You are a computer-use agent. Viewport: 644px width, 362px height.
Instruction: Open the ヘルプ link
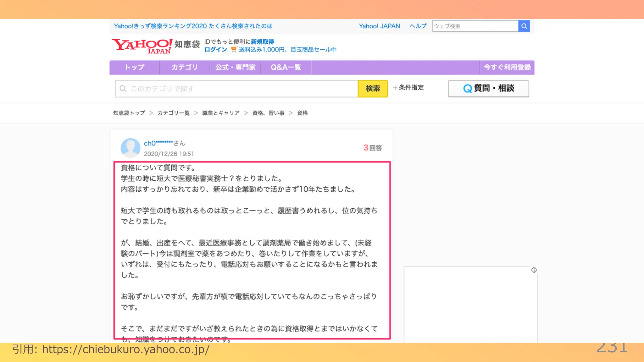tap(418, 26)
